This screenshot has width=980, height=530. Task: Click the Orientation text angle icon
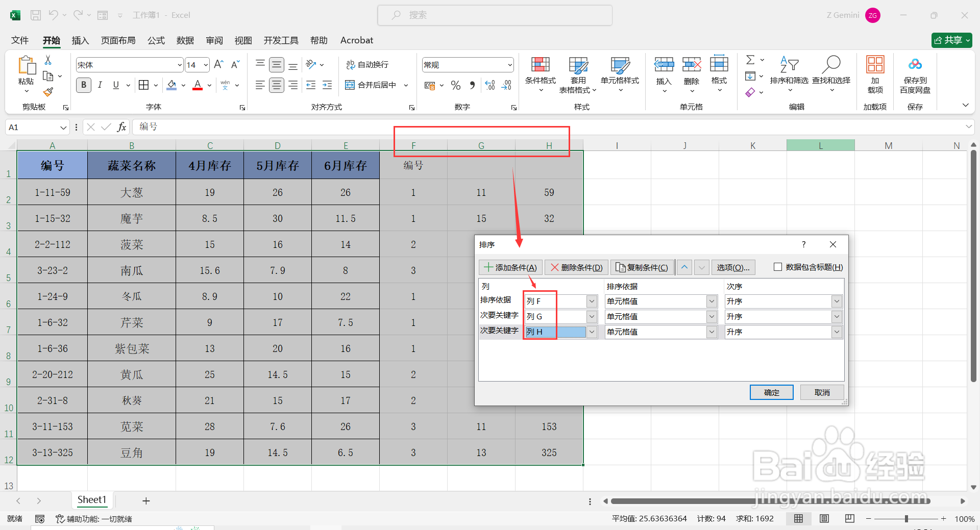tap(311, 65)
